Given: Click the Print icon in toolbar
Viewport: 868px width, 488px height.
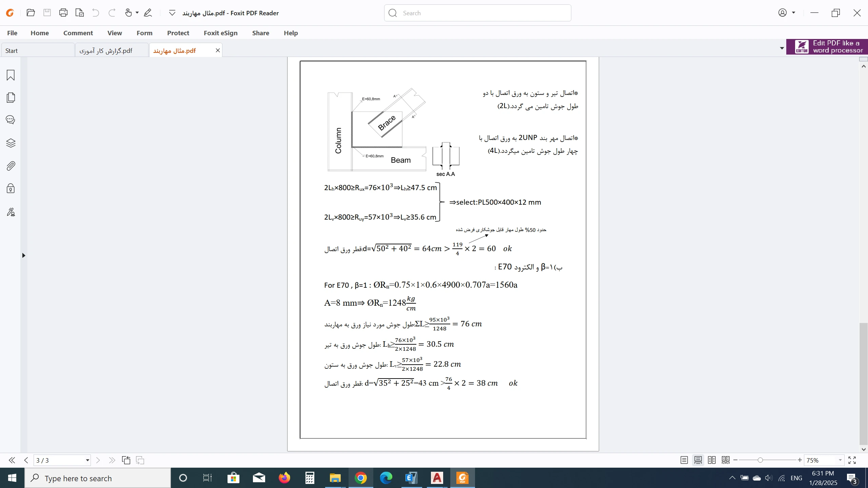Looking at the screenshot, I should (63, 13).
